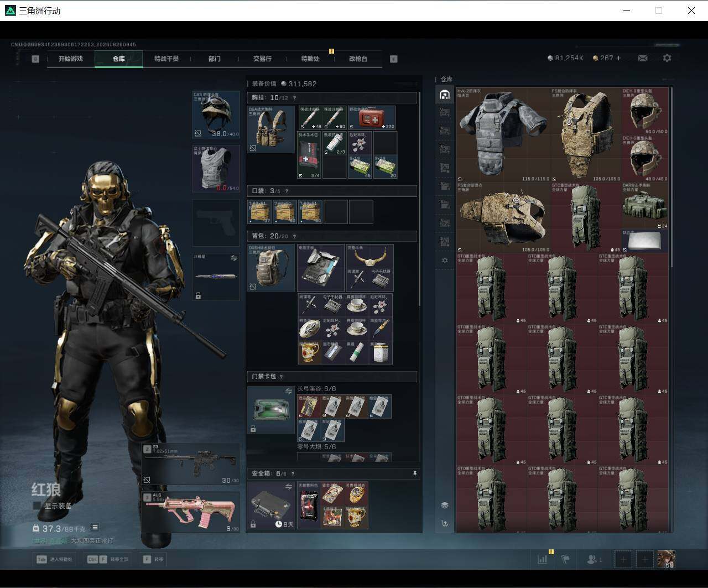Open the warehouse sidebar settings gear
708x588 pixels.
coord(444,260)
